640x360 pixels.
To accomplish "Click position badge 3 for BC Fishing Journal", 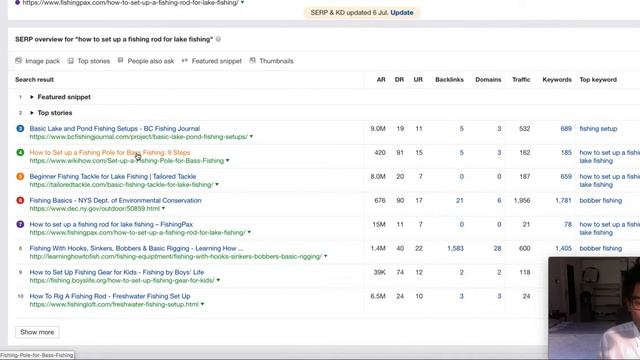I will tap(20, 129).
